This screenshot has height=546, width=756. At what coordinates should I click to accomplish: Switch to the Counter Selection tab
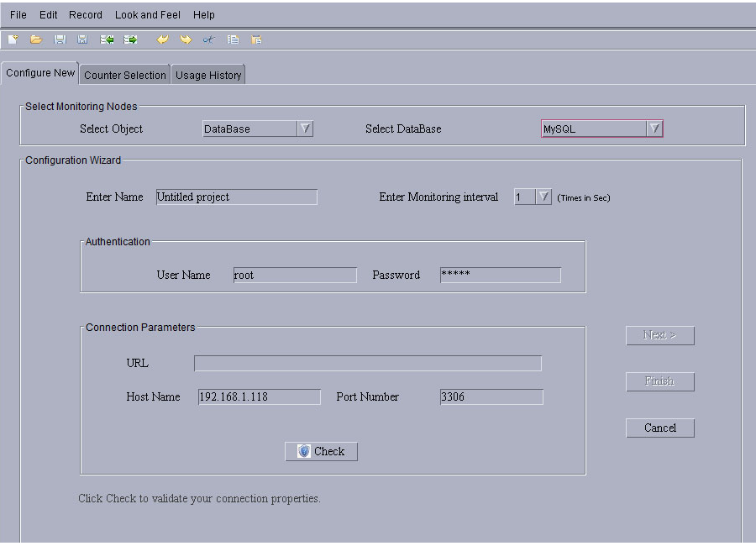click(x=125, y=75)
